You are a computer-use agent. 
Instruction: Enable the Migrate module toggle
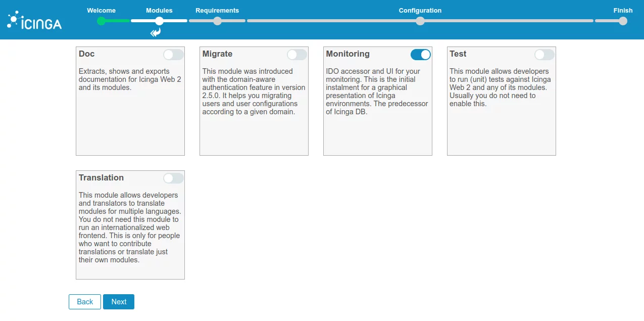(x=297, y=55)
